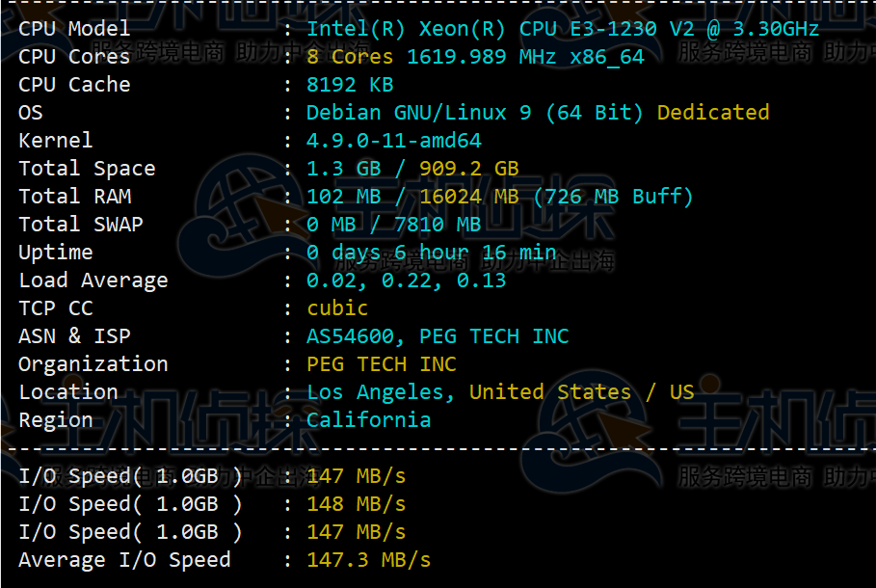
Task: Click the 147.3 MB/s average speed value
Action: click(x=368, y=560)
